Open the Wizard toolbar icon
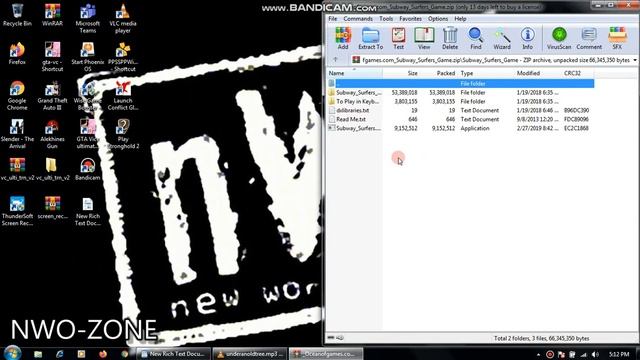 pyautogui.click(x=502, y=38)
